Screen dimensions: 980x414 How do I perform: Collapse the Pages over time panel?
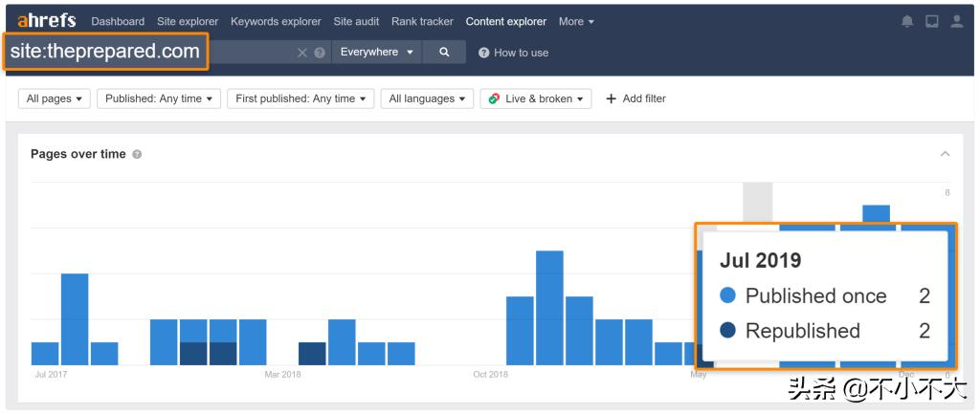tap(945, 154)
